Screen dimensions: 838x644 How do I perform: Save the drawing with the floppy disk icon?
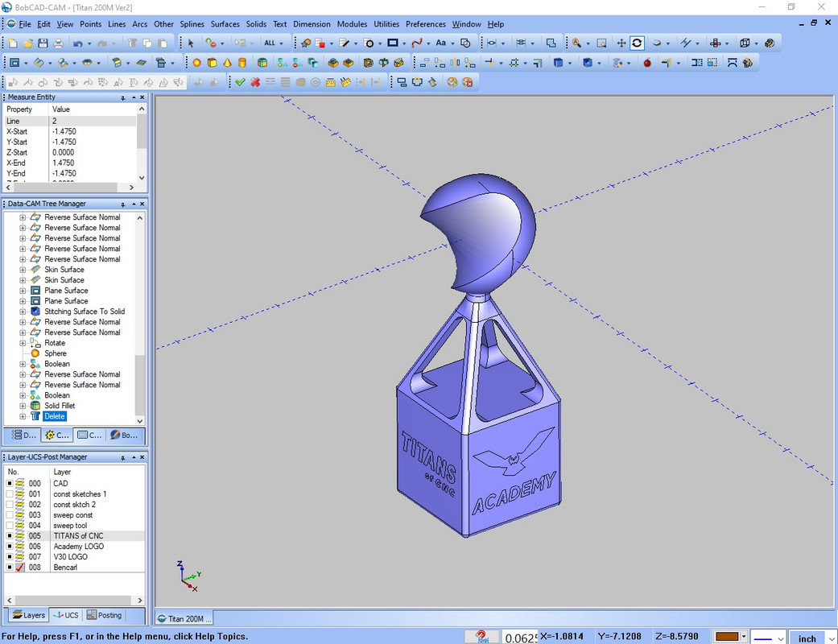(43, 43)
